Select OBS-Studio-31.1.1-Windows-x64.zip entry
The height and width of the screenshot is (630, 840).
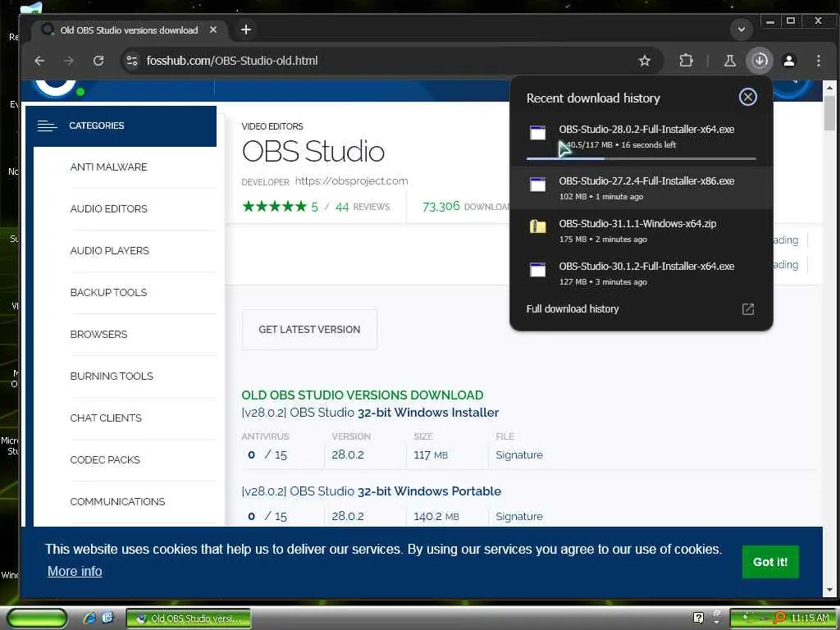click(641, 231)
